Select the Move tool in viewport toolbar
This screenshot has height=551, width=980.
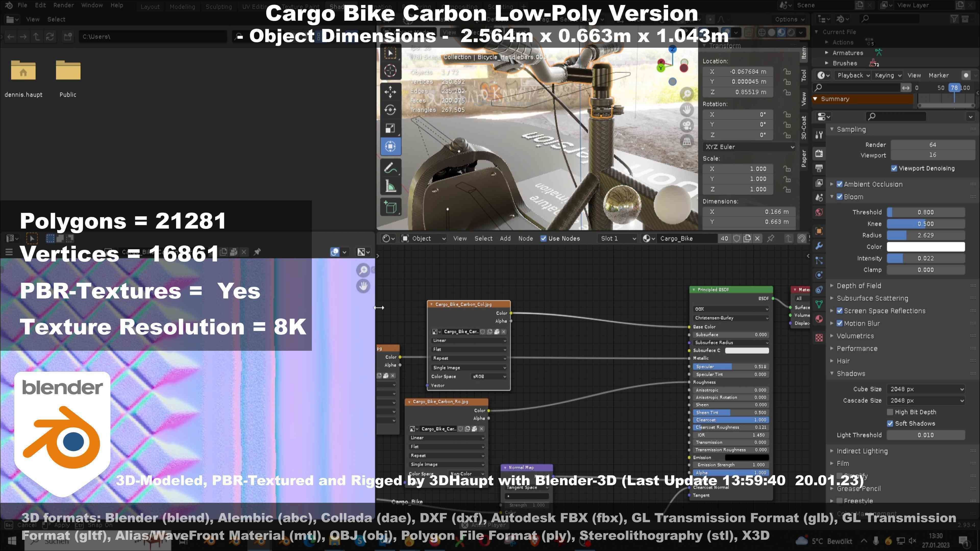390,92
